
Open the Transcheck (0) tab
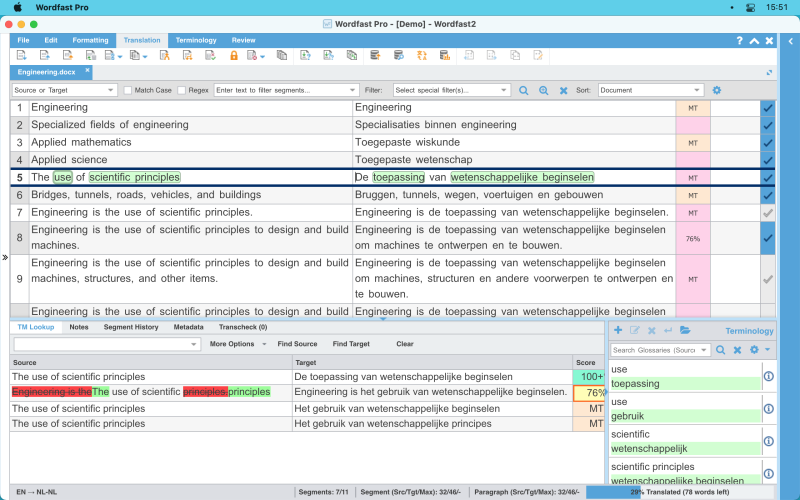coord(243,327)
